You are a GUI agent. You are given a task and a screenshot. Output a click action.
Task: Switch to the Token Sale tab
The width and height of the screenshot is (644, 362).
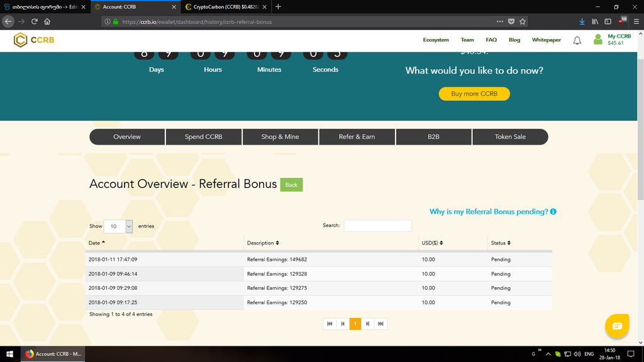click(x=510, y=136)
